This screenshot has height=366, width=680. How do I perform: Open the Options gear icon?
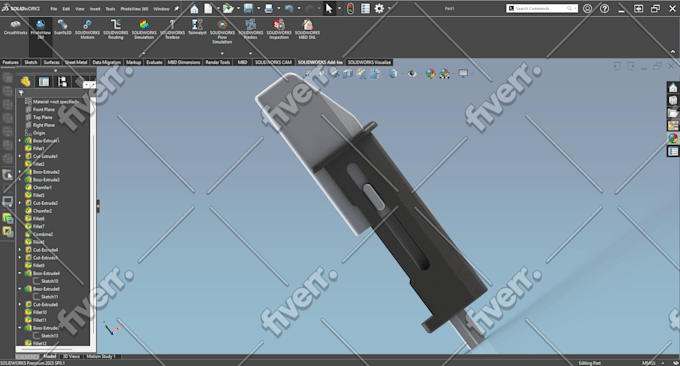click(x=379, y=9)
